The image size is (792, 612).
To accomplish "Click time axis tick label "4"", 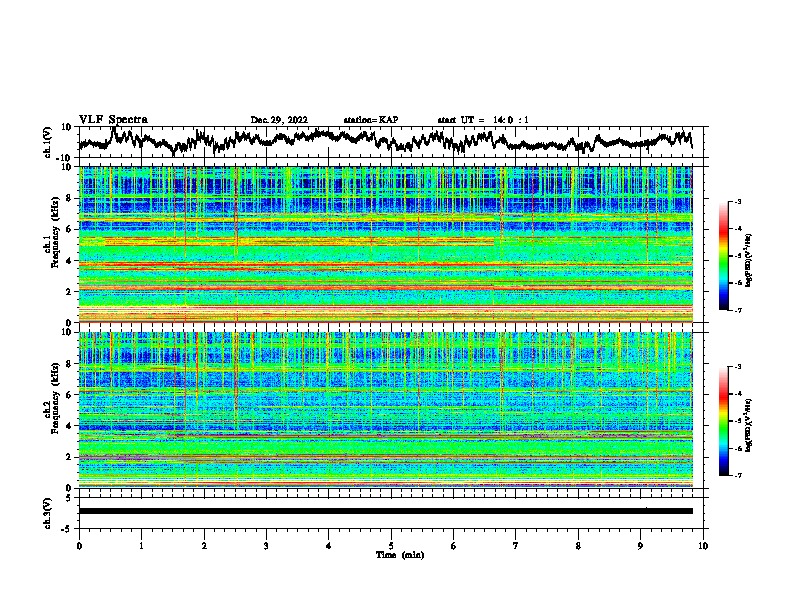I will click(329, 546).
